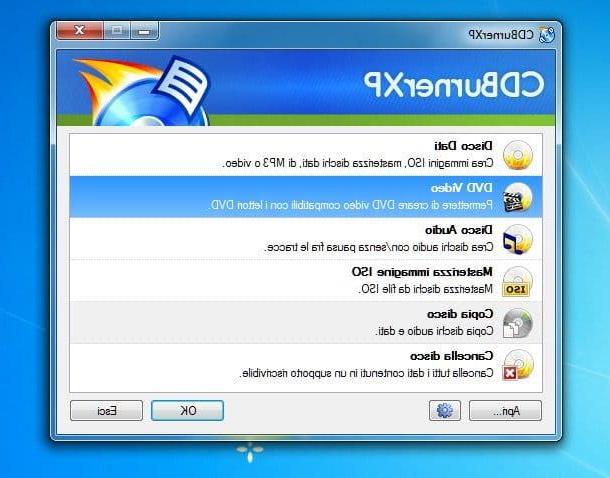Select the DVD Video option
610x478 pixels.
(306, 197)
